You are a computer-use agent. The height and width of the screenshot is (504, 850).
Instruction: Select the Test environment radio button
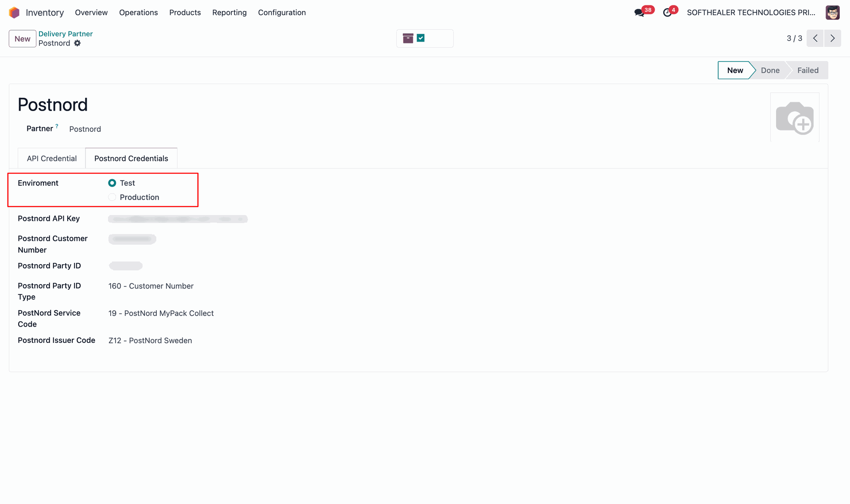click(112, 183)
